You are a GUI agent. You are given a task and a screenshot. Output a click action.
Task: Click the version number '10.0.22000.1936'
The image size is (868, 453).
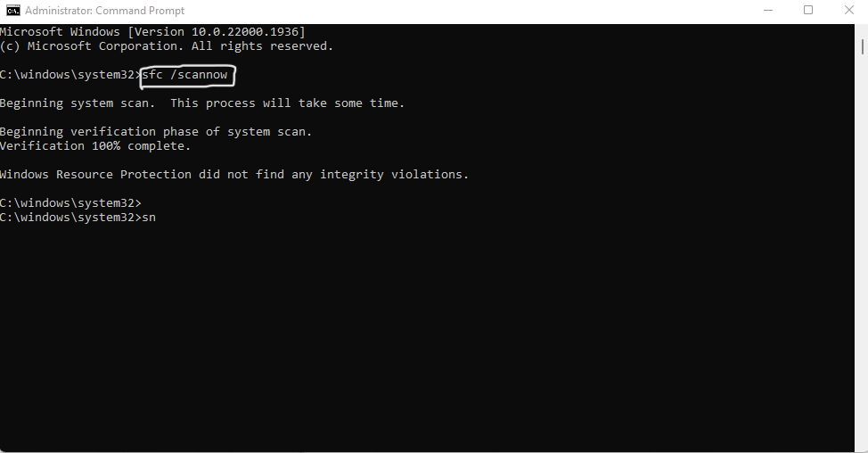tap(245, 32)
